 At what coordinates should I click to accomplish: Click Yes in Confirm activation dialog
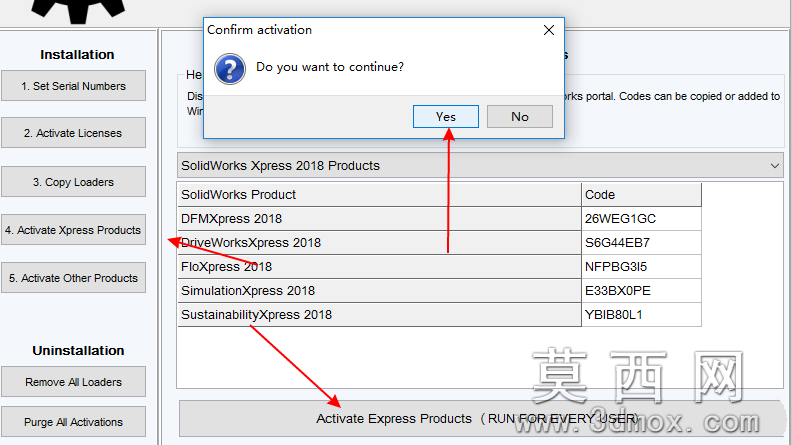[x=446, y=117]
